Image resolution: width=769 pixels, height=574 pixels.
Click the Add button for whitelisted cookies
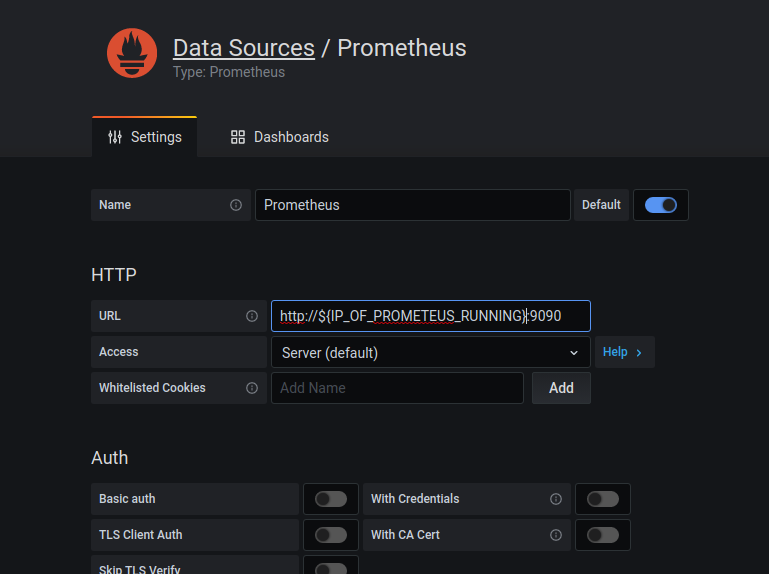(x=561, y=388)
